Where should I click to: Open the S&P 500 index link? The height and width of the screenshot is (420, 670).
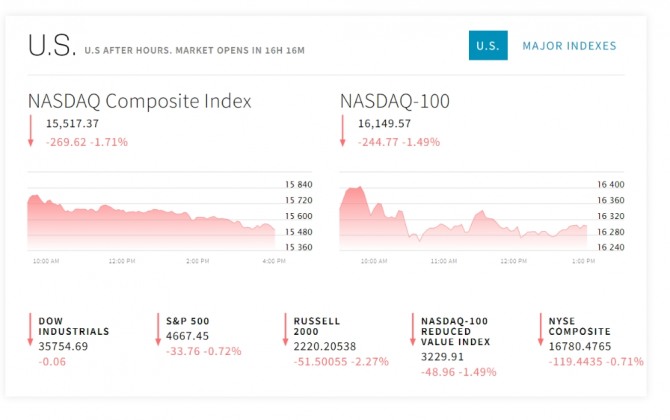(187, 321)
